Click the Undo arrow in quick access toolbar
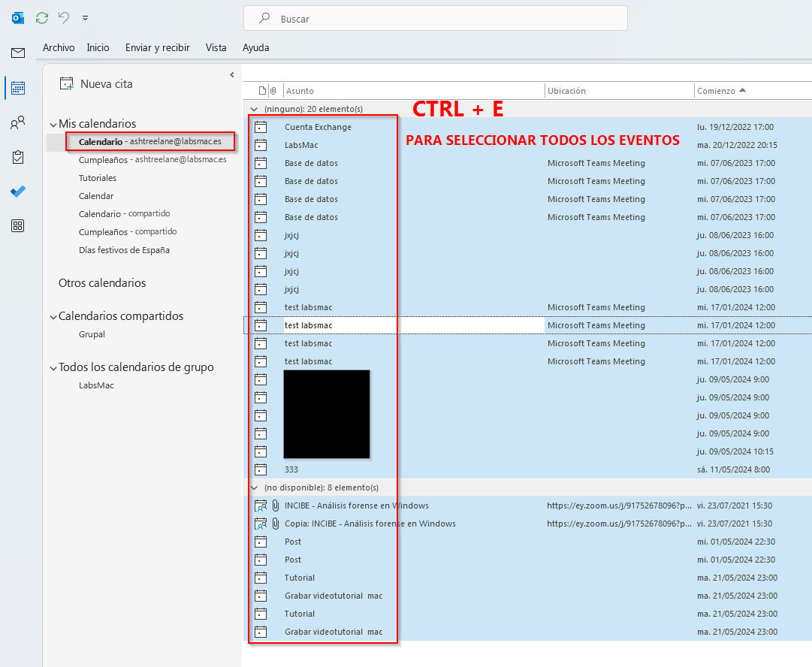The image size is (812, 667). coord(64,17)
